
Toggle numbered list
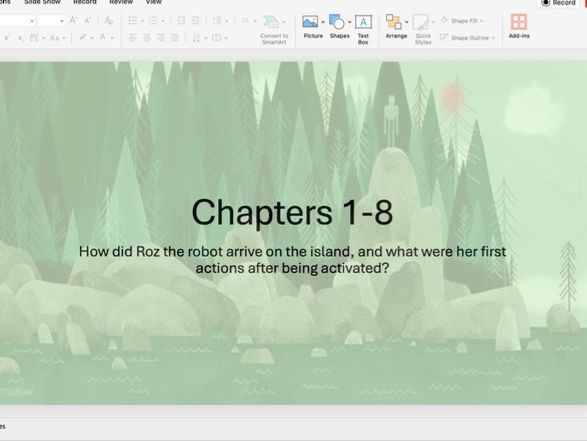[153, 21]
